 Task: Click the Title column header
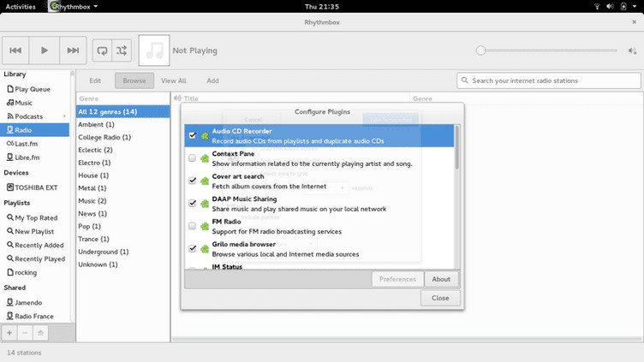pos(291,98)
